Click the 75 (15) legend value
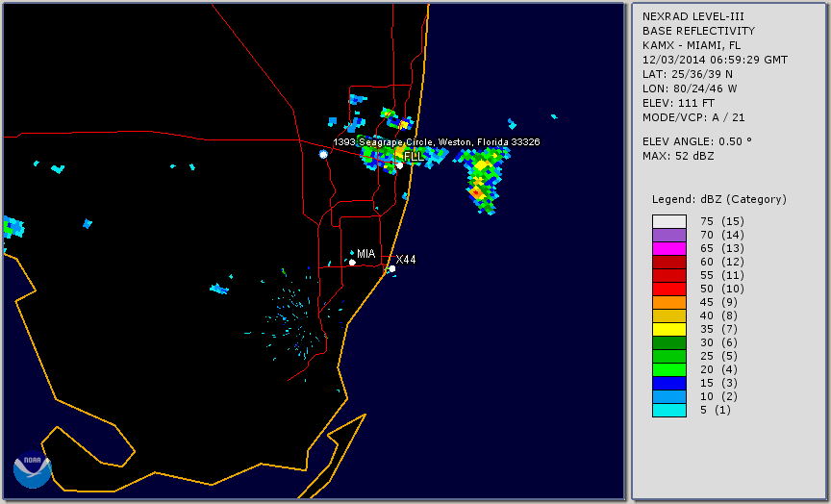This screenshot has width=831, height=504. pyautogui.click(x=721, y=221)
